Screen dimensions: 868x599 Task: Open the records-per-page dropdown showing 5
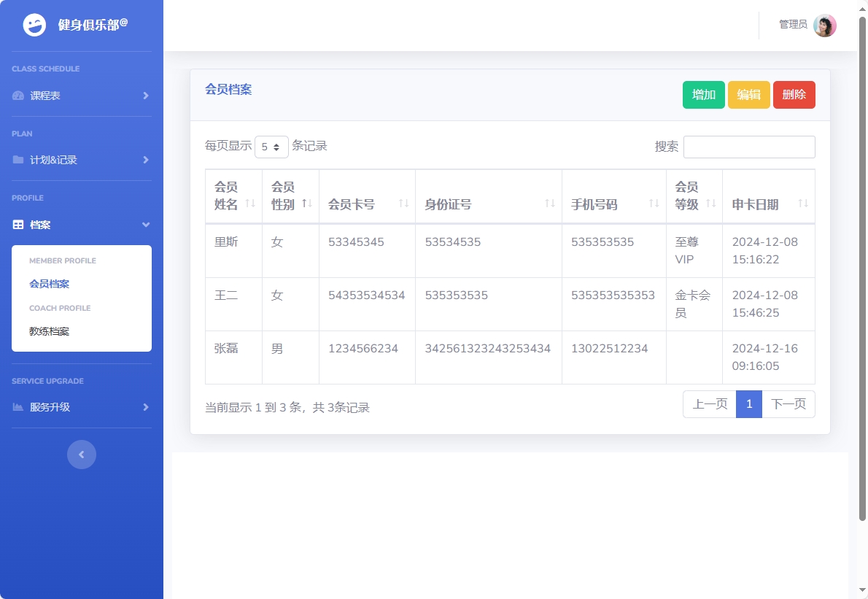click(271, 147)
